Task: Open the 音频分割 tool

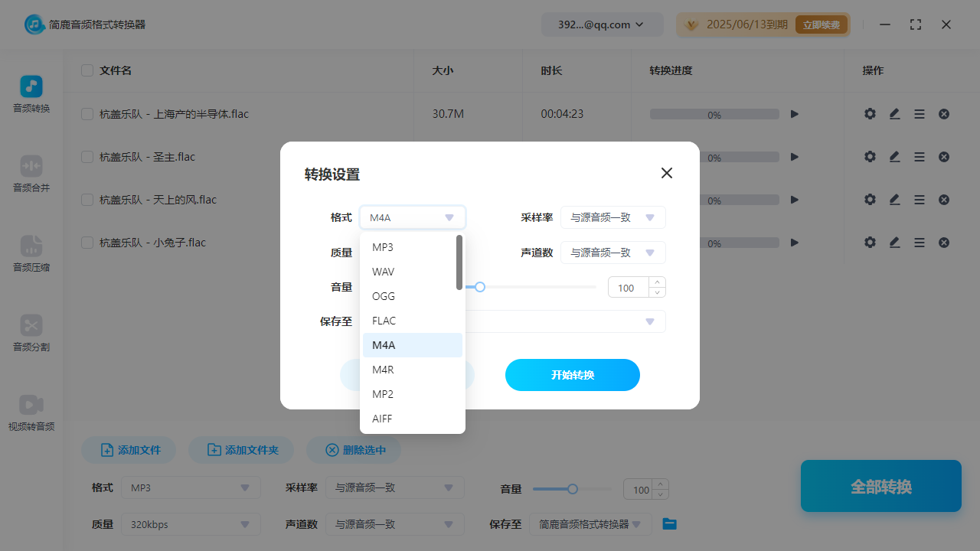Action: pyautogui.click(x=31, y=334)
